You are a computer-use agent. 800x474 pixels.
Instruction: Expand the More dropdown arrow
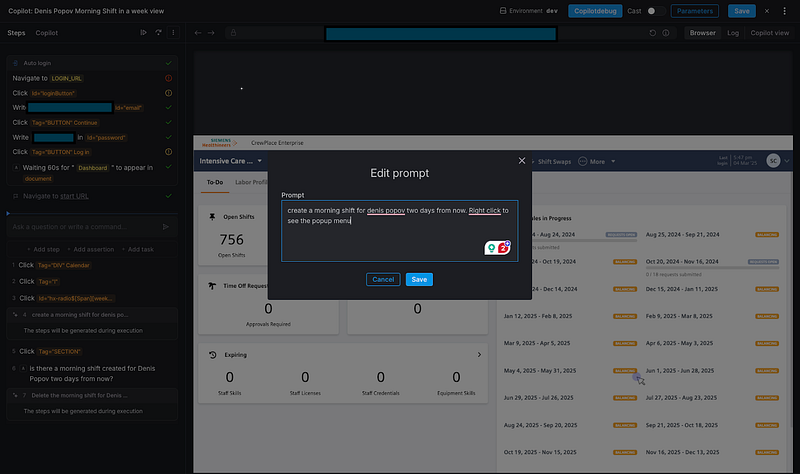613,162
